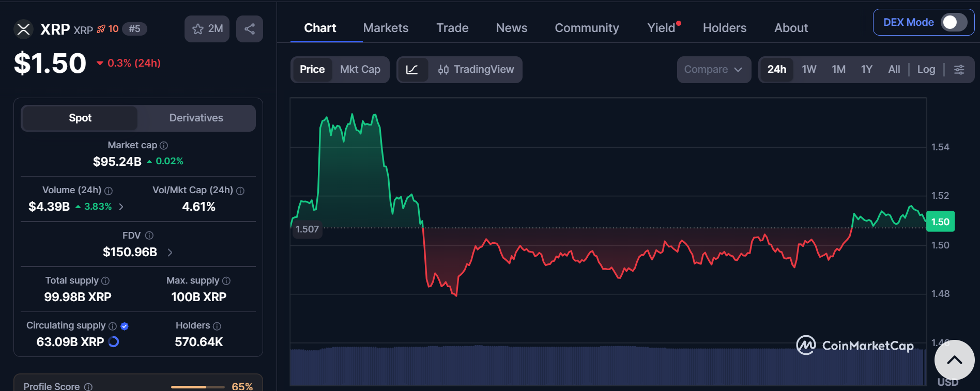Switch to TradingView candlestick chart
Image resolution: width=980 pixels, height=391 pixels.
476,70
